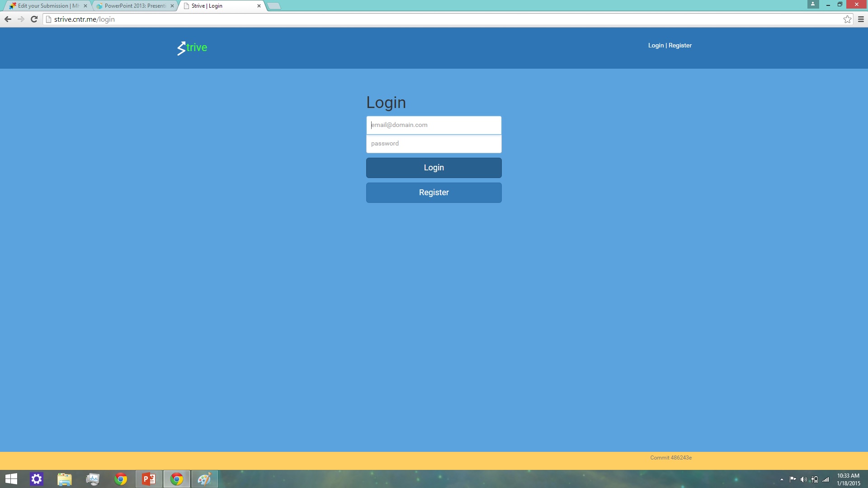Click volume speaker tray icon
Screen dimensions: 868x488
[x=803, y=479]
